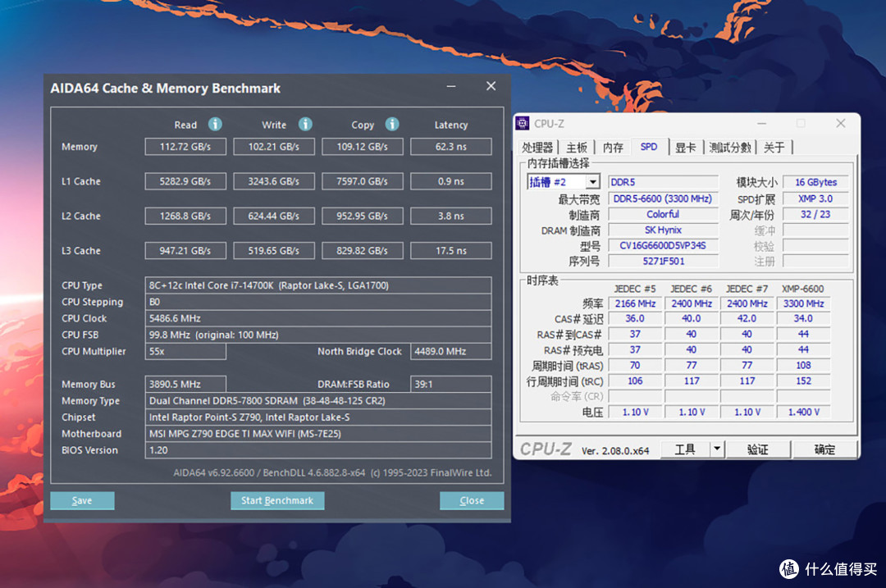The height and width of the screenshot is (588, 886).
Task: Click the L2 Cache Write value 624.44 GB/s
Action: point(273,216)
